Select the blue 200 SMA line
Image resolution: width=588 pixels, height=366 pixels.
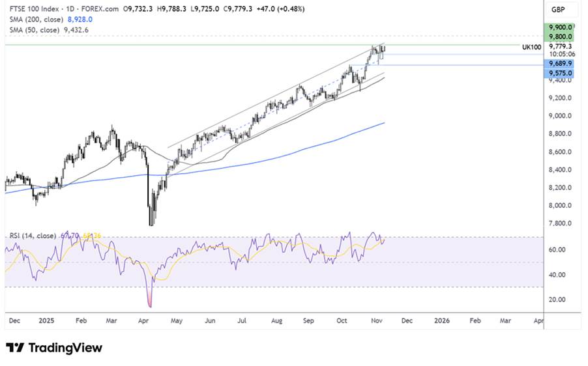(326, 141)
